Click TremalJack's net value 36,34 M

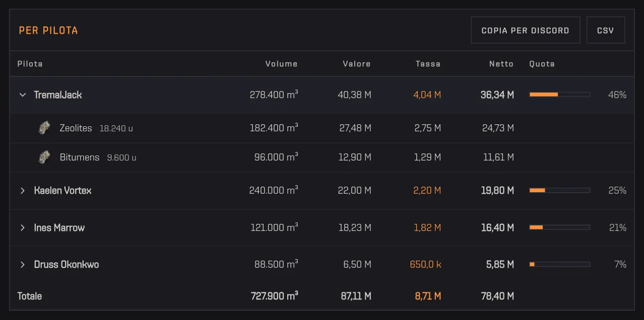pos(497,95)
